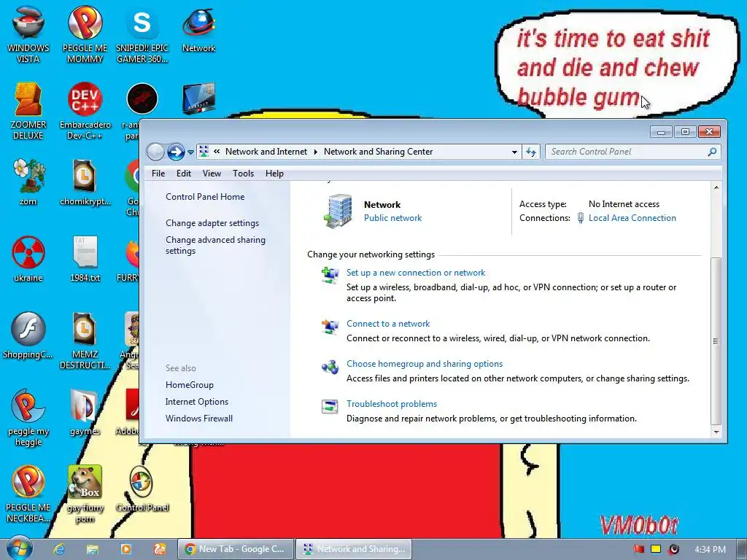This screenshot has height=560, width=747.
Task: Click the Connect to a network link
Action: [388, 323]
